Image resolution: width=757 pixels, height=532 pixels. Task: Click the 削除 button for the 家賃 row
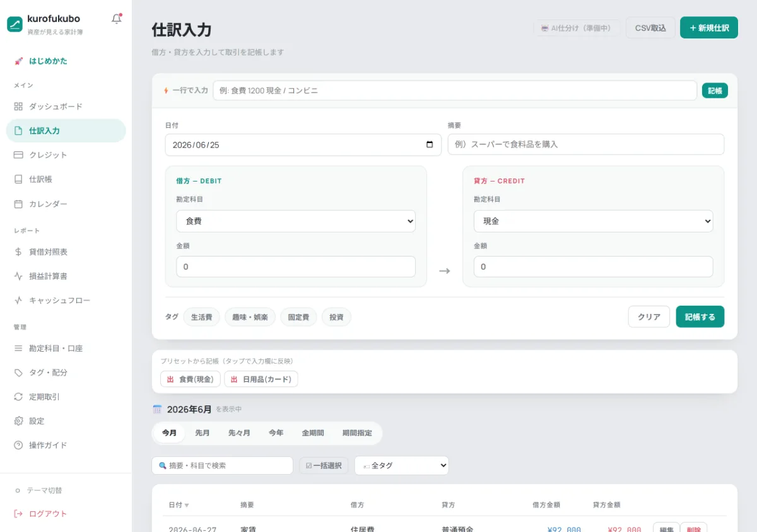tap(694, 529)
